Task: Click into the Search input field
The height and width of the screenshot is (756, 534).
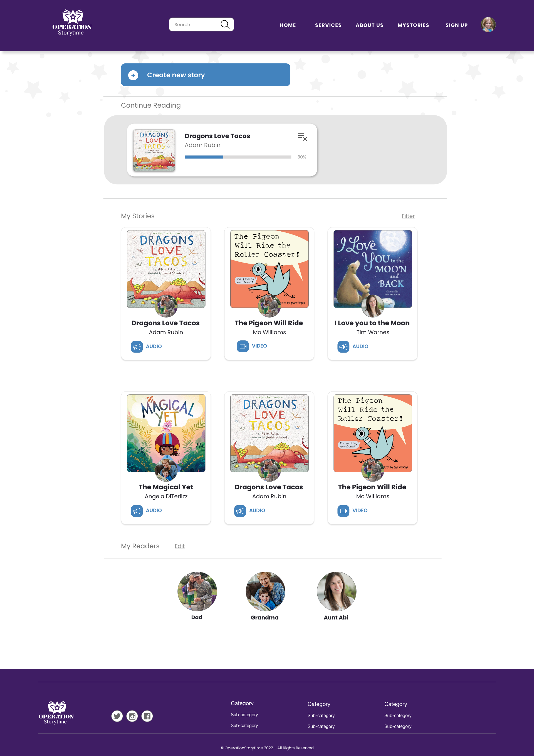Action: pyautogui.click(x=196, y=24)
